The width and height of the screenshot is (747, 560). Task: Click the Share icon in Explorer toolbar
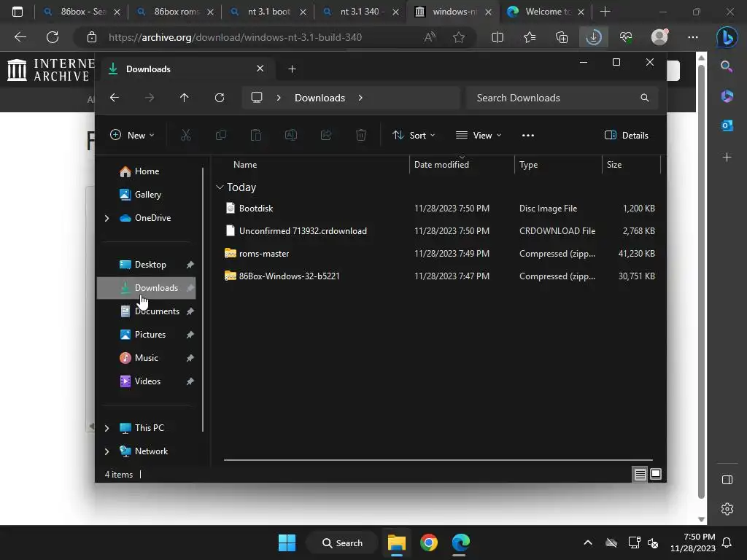(326, 135)
